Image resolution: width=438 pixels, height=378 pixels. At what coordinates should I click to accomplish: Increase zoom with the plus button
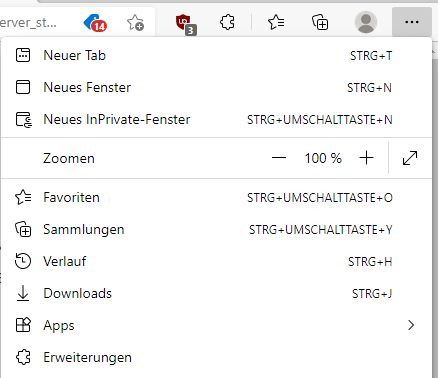366,158
